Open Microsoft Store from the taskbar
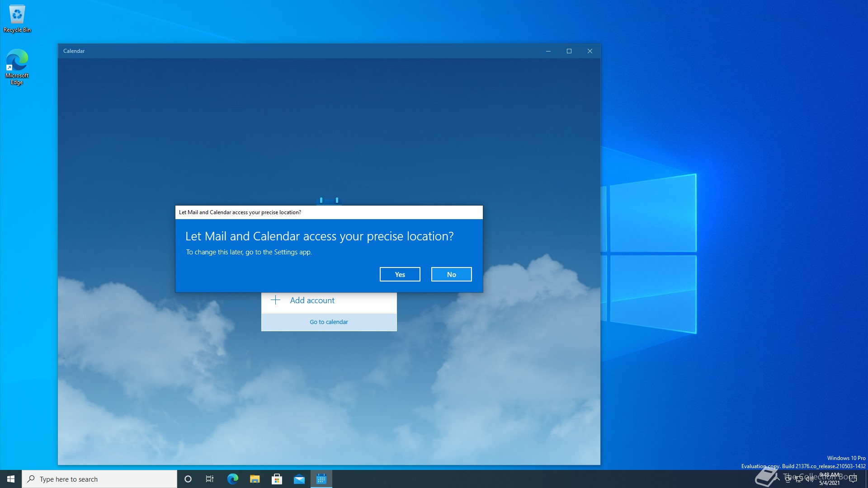 [277, 479]
